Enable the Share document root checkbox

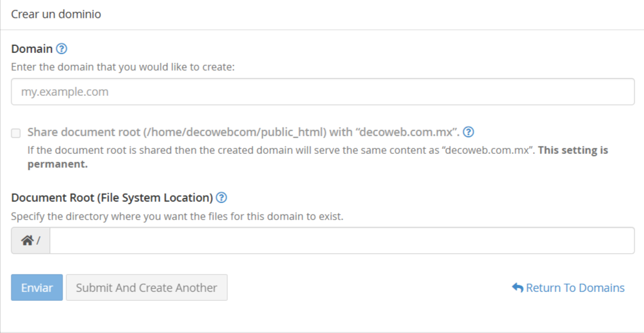15,133
